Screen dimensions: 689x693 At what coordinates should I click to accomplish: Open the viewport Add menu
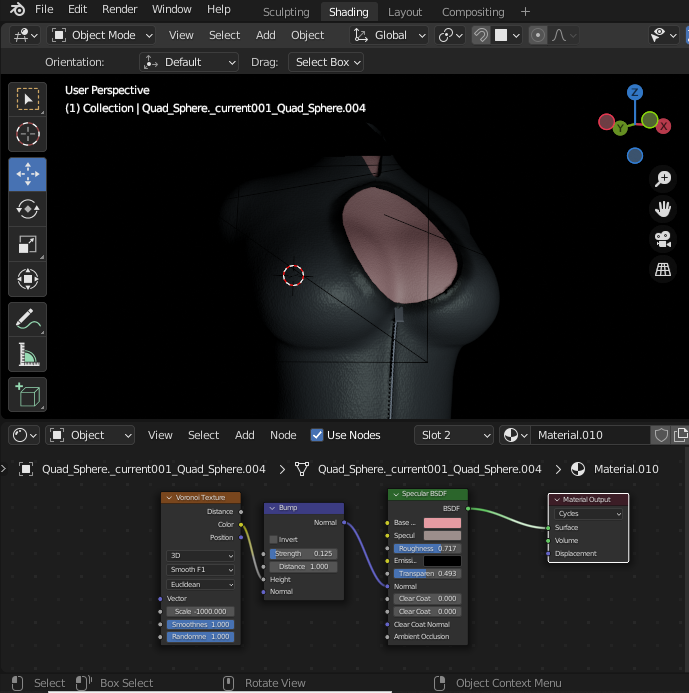265,35
